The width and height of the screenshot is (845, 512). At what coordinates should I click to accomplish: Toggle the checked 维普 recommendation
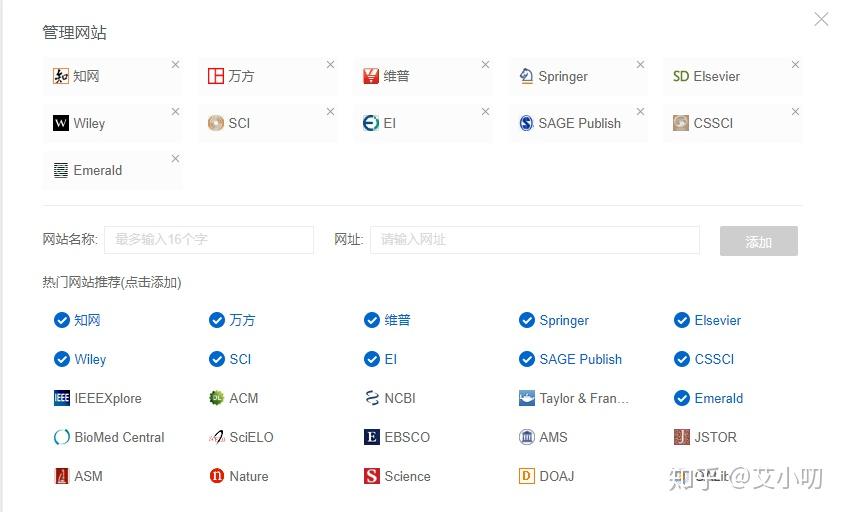[387, 320]
